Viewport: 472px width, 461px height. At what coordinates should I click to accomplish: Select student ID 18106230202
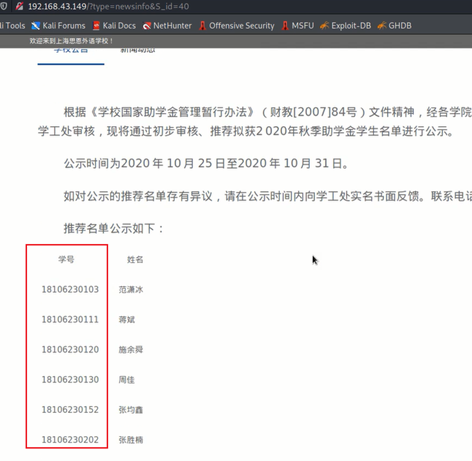coord(70,440)
